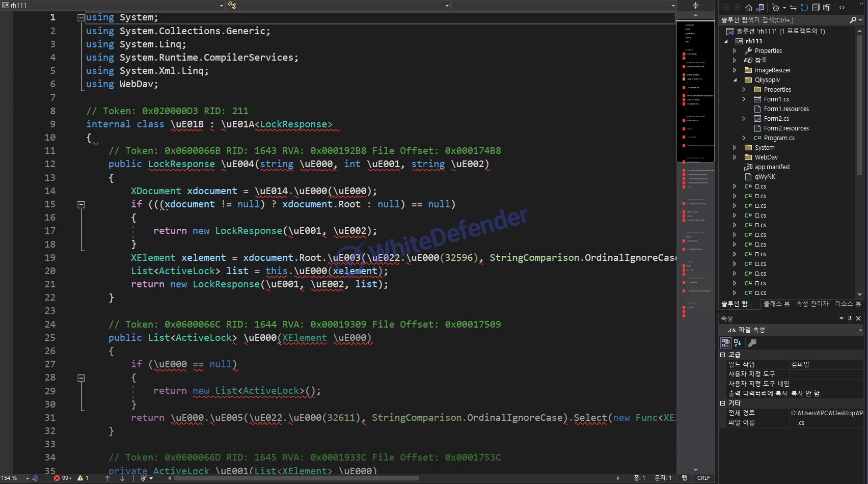Click the yellow warning count indicator
The width and height of the screenshot is (868, 484).
83,478
